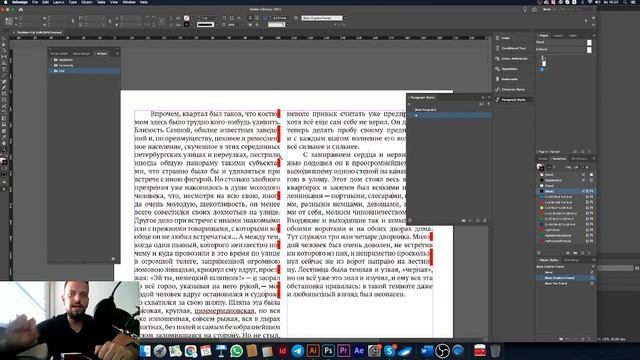Select the [Black] swatch

pyautogui.click(x=565, y=191)
